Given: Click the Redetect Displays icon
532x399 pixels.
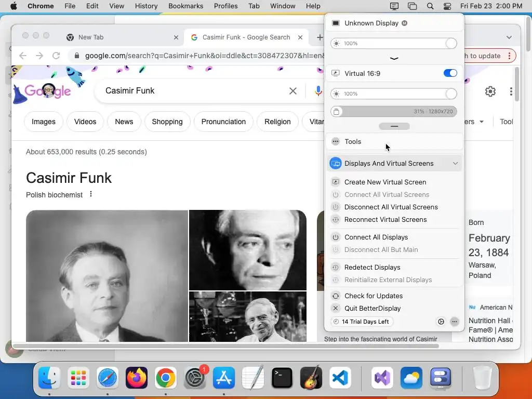Looking at the screenshot, I should click(336, 268).
